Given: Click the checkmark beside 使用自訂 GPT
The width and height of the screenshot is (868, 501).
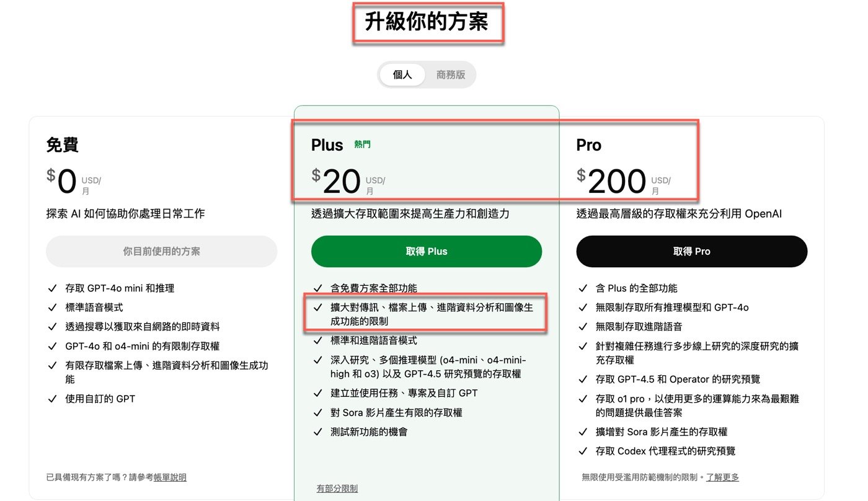Looking at the screenshot, I should point(52,399).
